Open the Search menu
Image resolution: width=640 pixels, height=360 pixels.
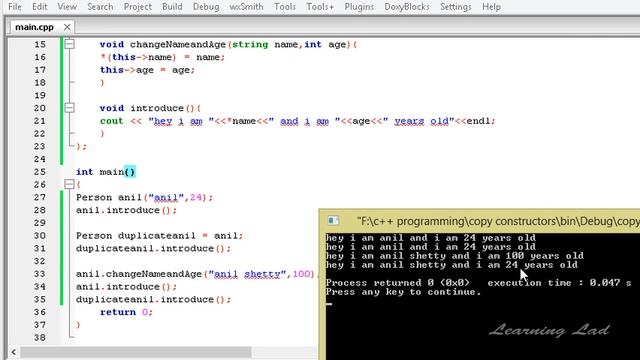100,7
